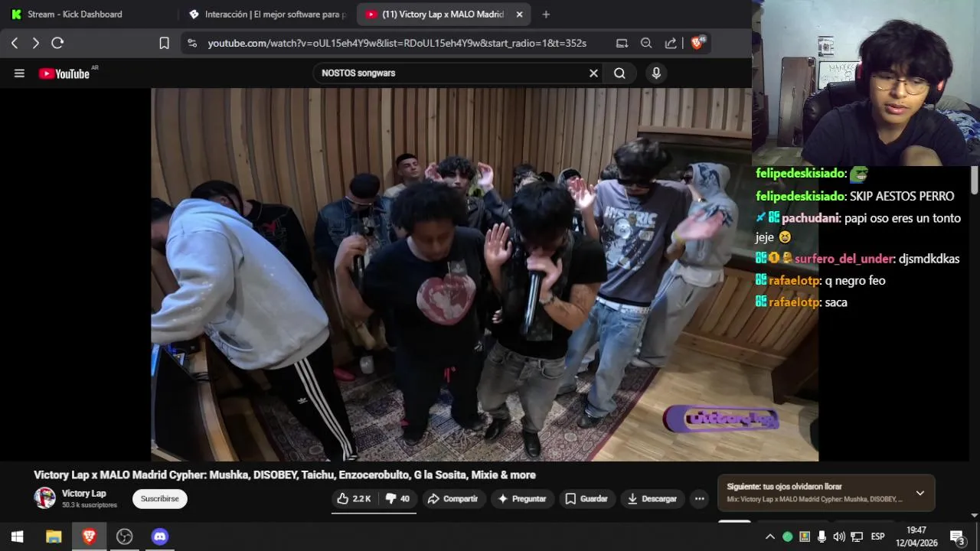Bookmark this page
Image resolution: width=980 pixels, height=551 pixels.
click(164, 44)
